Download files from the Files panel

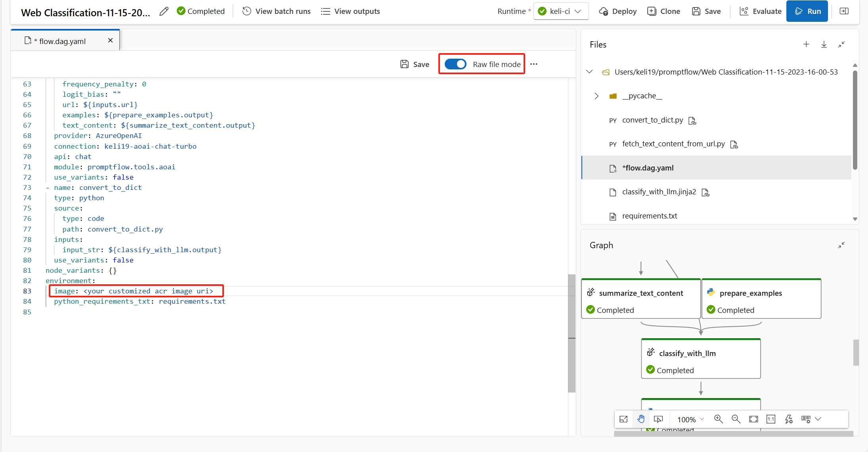(x=824, y=44)
